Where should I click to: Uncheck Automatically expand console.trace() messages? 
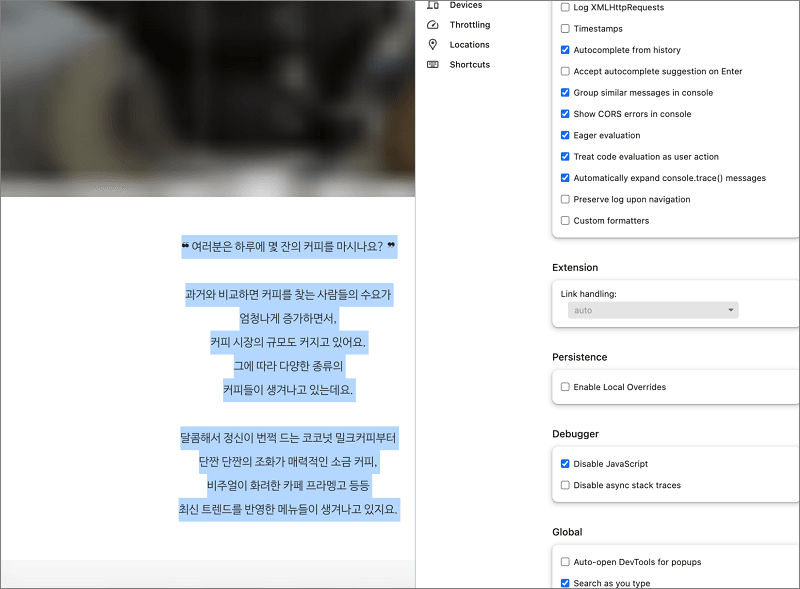click(565, 178)
